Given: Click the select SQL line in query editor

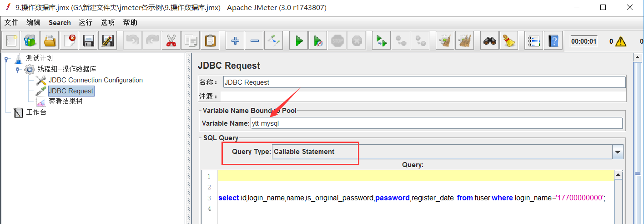Looking at the screenshot, I should 412,198.
